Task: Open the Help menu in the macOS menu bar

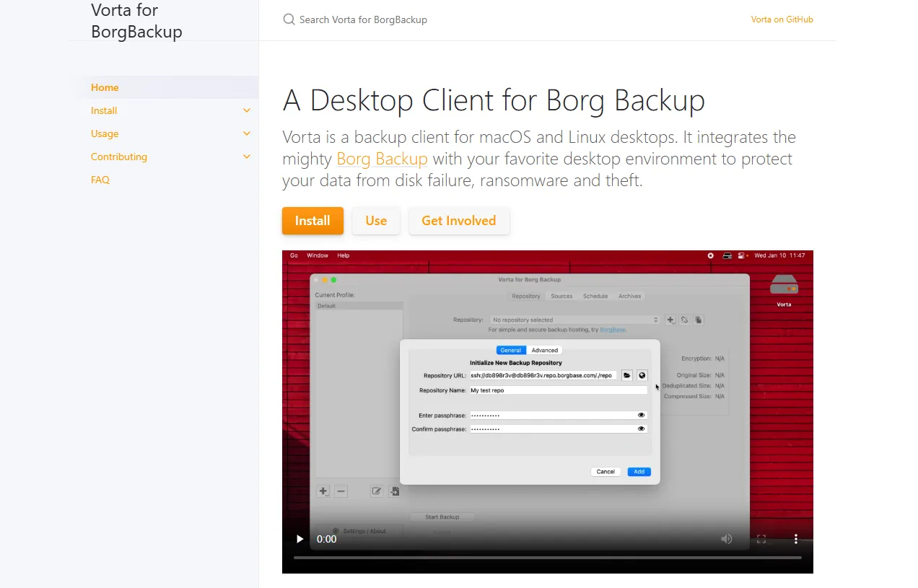Action: click(x=344, y=255)
